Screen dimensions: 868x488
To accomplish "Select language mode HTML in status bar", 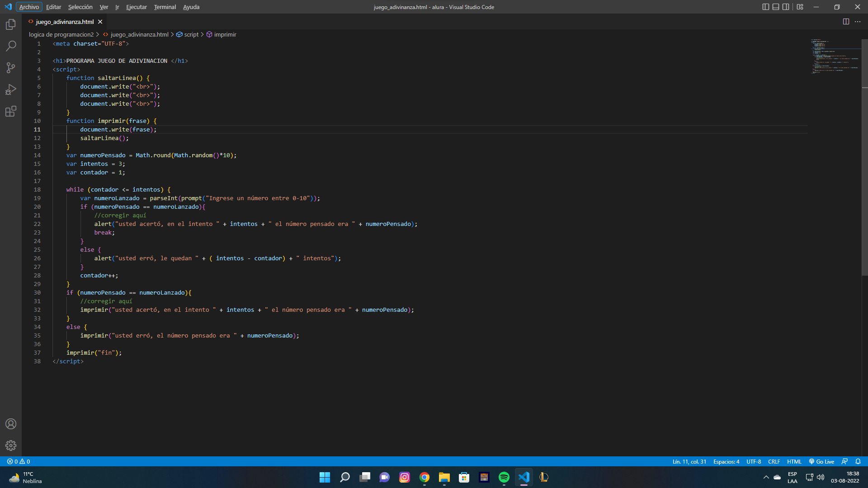I will click(x=794, y=461).
